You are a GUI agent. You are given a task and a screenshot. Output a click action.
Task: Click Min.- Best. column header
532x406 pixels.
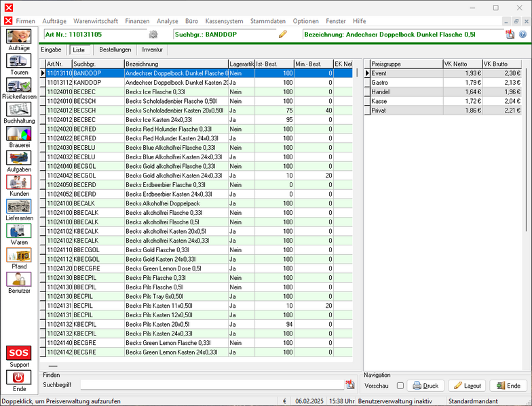click(313, 64)
